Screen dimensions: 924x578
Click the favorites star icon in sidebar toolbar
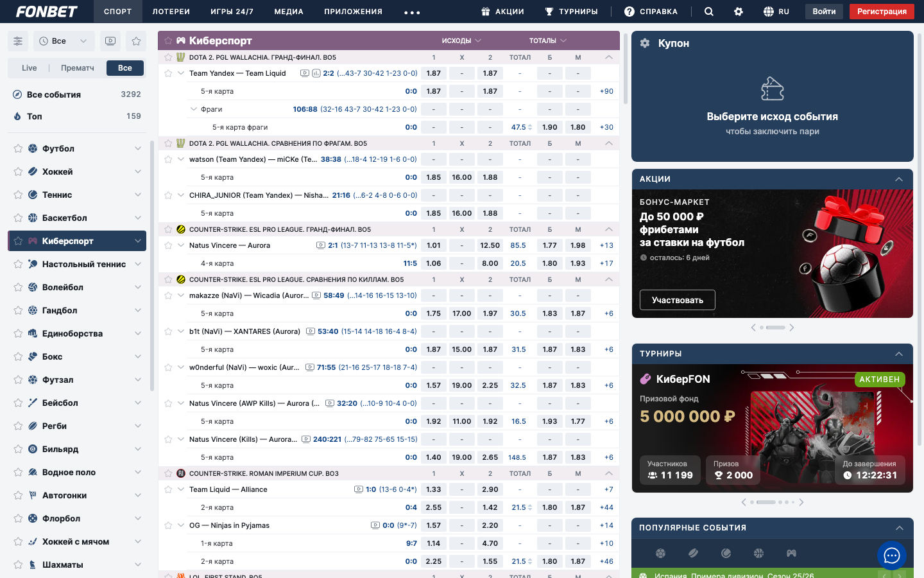(x=136, y=41)
